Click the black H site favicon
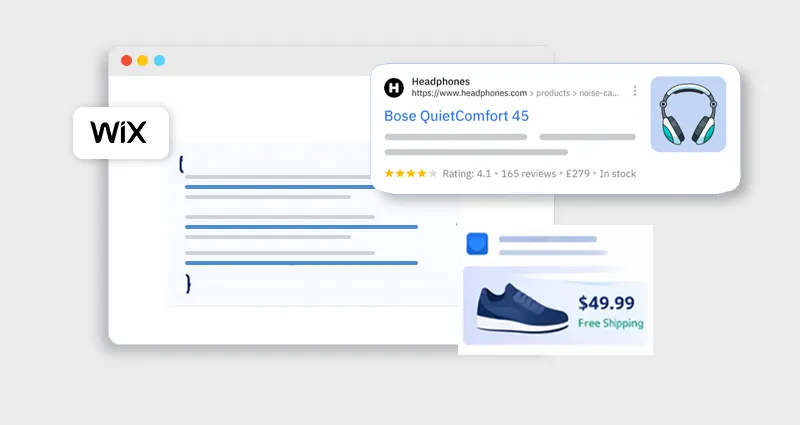800x425 pixels. pos(394,88)
